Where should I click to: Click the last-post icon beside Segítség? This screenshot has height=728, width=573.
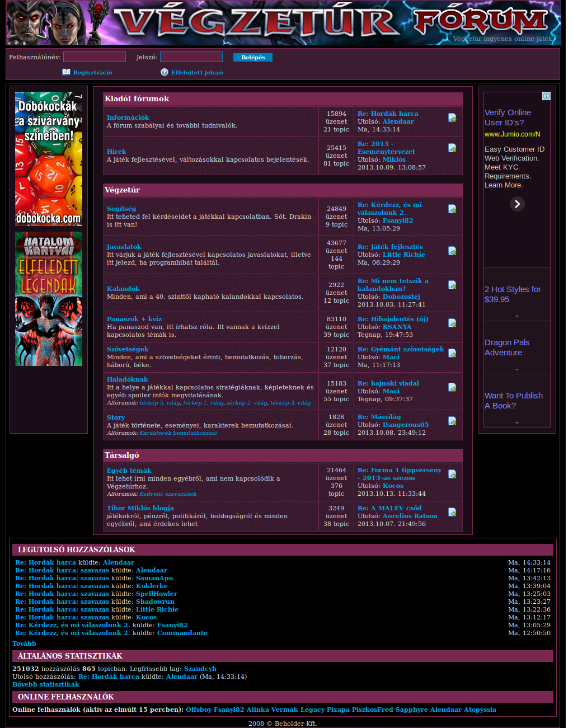click(452, 208)
